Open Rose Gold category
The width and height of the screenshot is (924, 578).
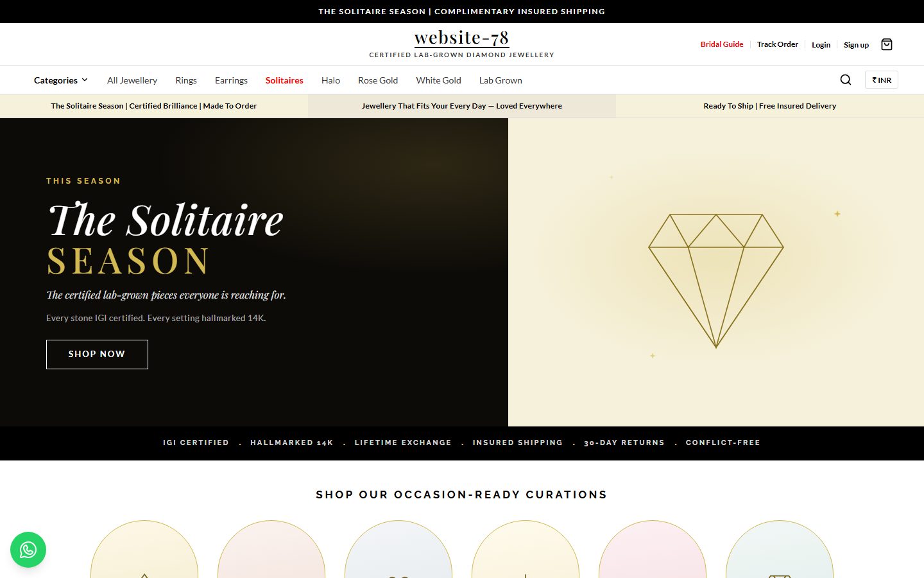tap(378, 80)
